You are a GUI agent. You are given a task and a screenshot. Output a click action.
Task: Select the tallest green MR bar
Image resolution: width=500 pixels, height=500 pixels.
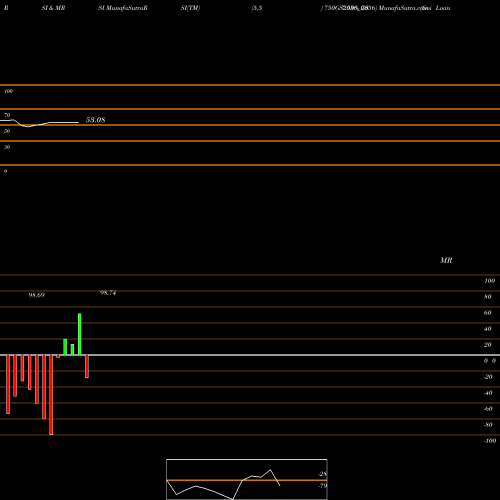click(80, 334)
